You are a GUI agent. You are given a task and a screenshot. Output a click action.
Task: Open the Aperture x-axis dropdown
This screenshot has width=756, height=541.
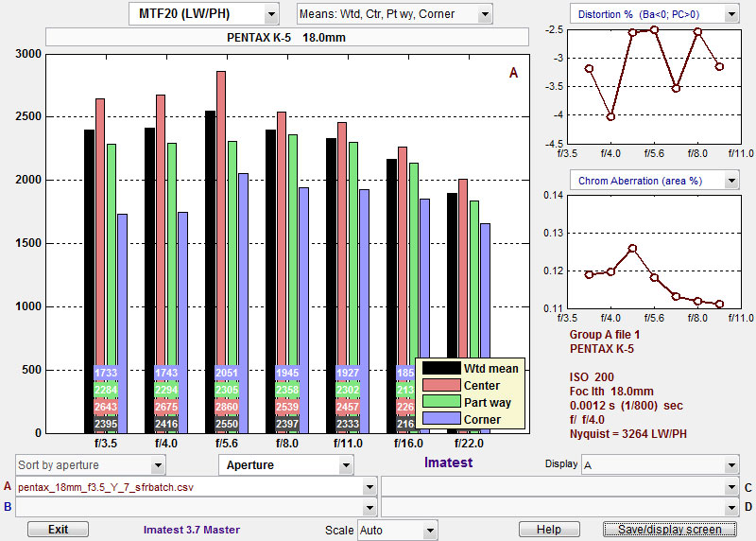286,465
